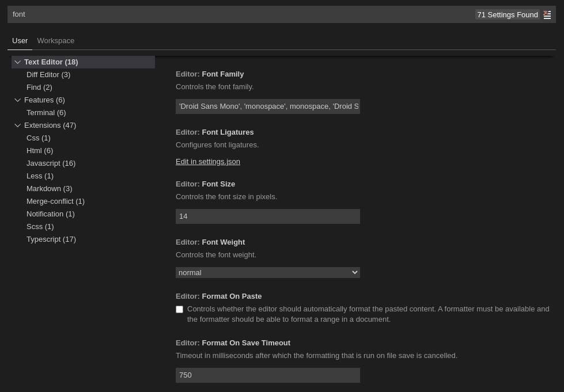Click the settings search box containing "font"
The height and width of the screenshot is (392, 564).
click(230, 14)
